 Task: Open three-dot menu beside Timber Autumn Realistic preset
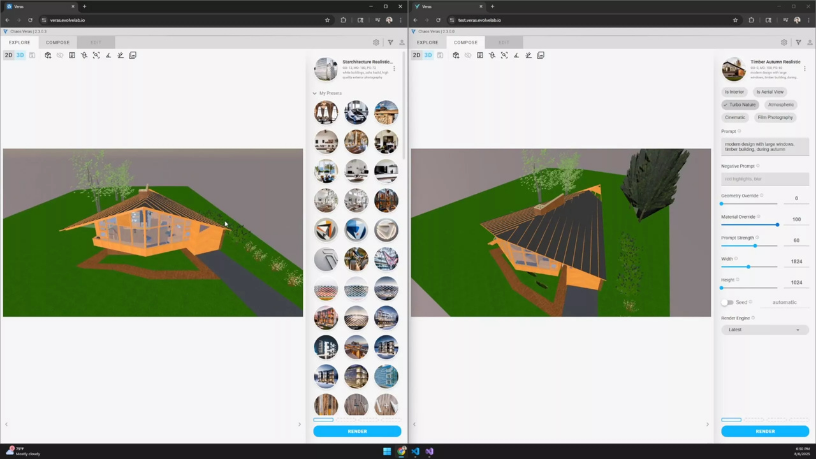(x=805, y=69)
